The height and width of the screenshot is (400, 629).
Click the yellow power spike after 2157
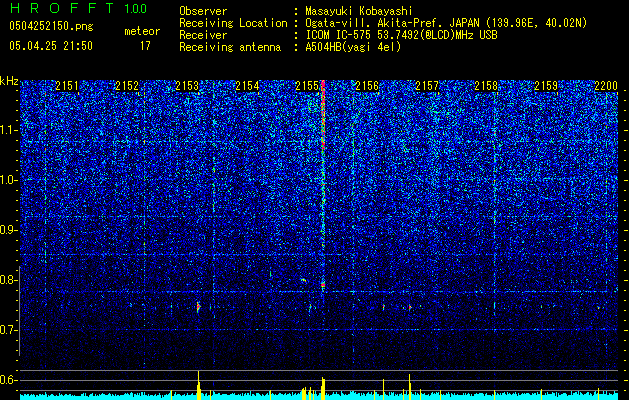point(410,387)
